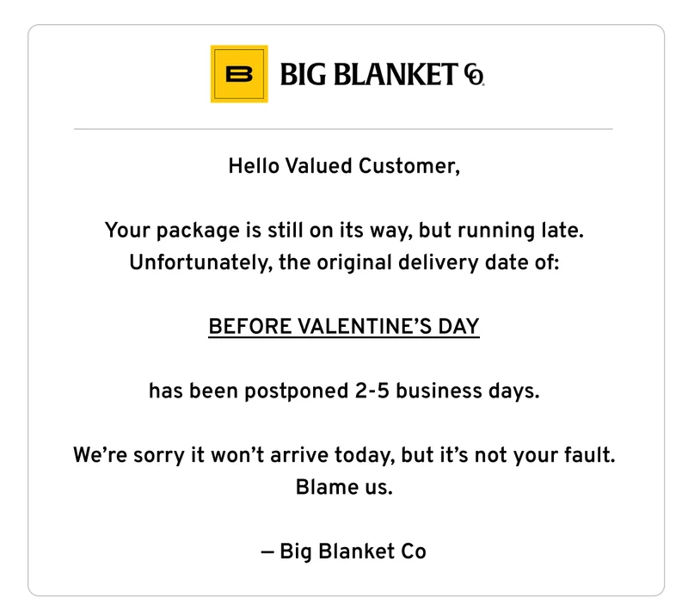Open the underlined BEFORE VALENTINE'S DAY link

tap(344, 327)
